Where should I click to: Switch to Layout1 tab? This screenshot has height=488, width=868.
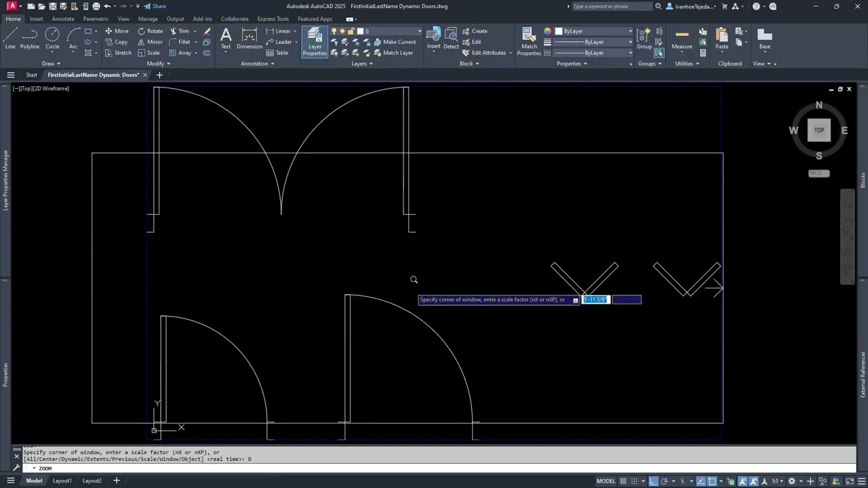62,481
